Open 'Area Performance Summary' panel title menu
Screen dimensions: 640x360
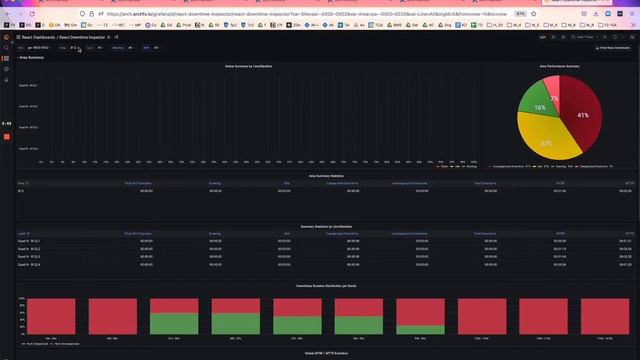tap(559, 66)
